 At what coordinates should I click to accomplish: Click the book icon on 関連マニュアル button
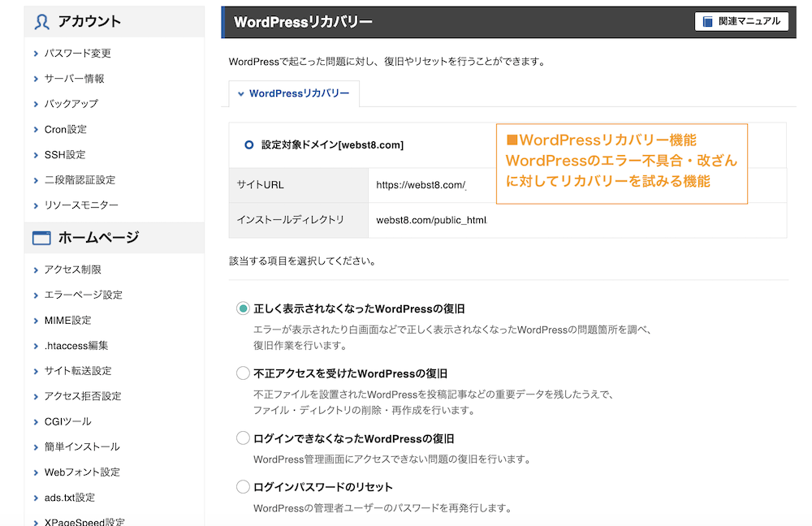[707, 22]
